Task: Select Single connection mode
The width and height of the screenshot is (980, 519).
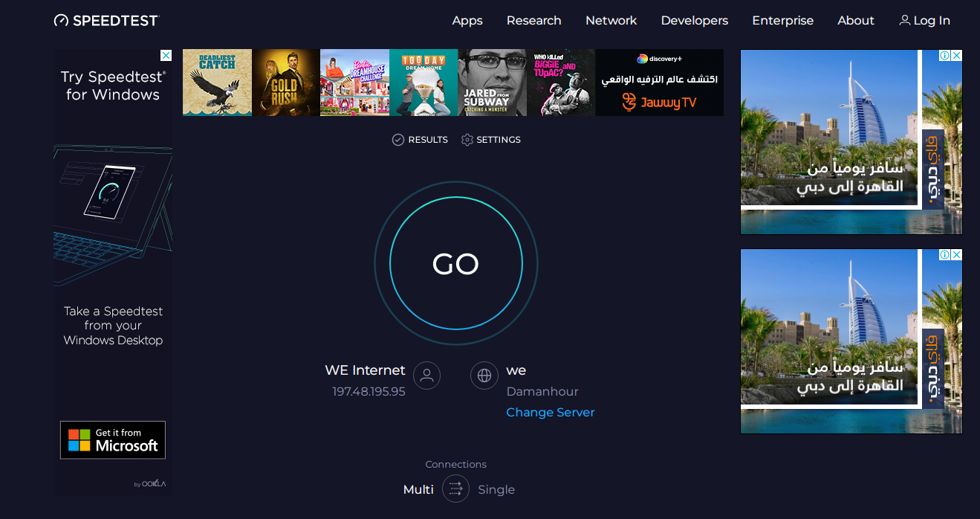Action: coord(496,489)
